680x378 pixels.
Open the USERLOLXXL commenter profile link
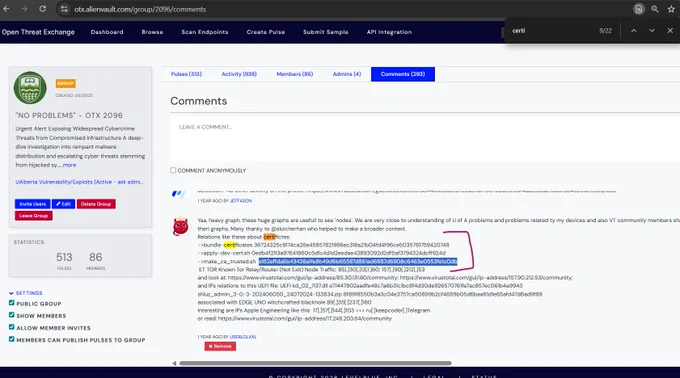pyautogui.click(x=243, y=337)
